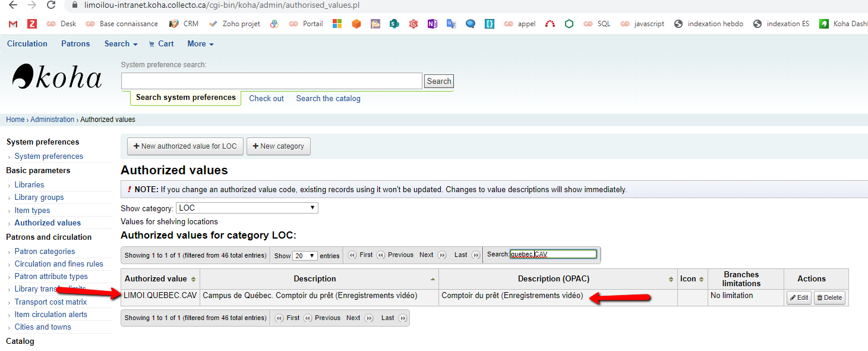This screenshot has width=868, height=351.
Task: Sort the Icon column
Action: click(x=701, y=279)
